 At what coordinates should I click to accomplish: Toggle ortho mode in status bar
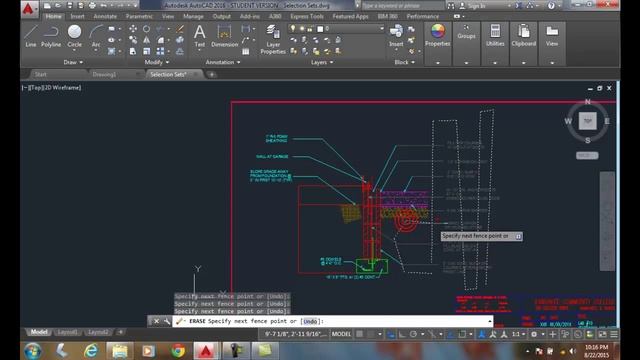coord(402,334)
